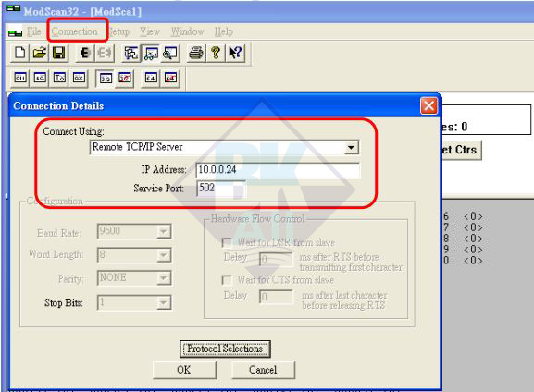534x392 pixels.
Task: Click the Save floppy disk icon
Action: click(x=58, y=53)
